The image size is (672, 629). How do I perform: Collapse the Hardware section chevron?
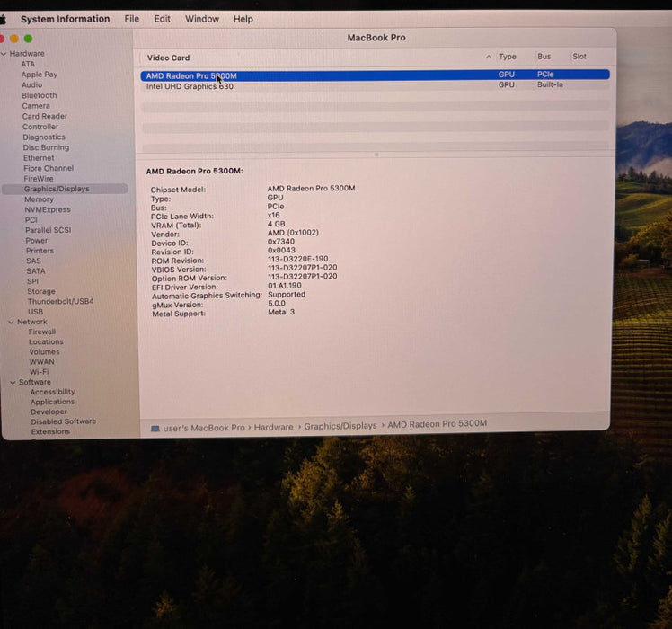[x=4, y=54]
